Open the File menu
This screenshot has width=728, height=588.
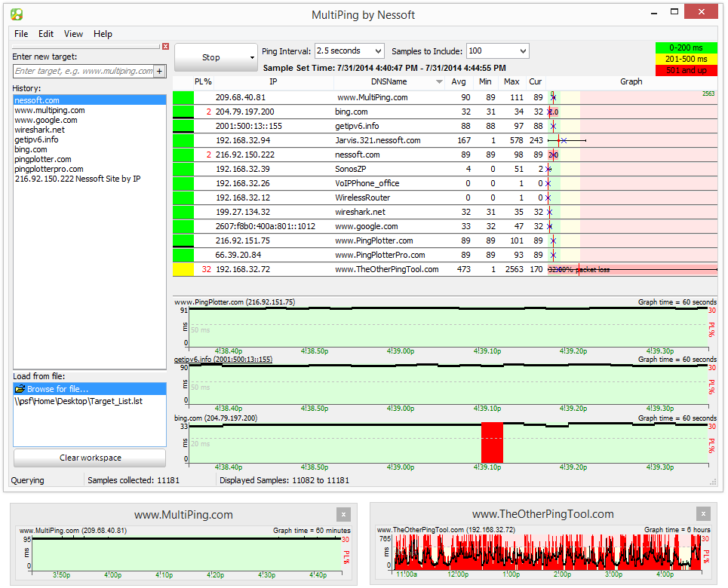click(21, 34)
